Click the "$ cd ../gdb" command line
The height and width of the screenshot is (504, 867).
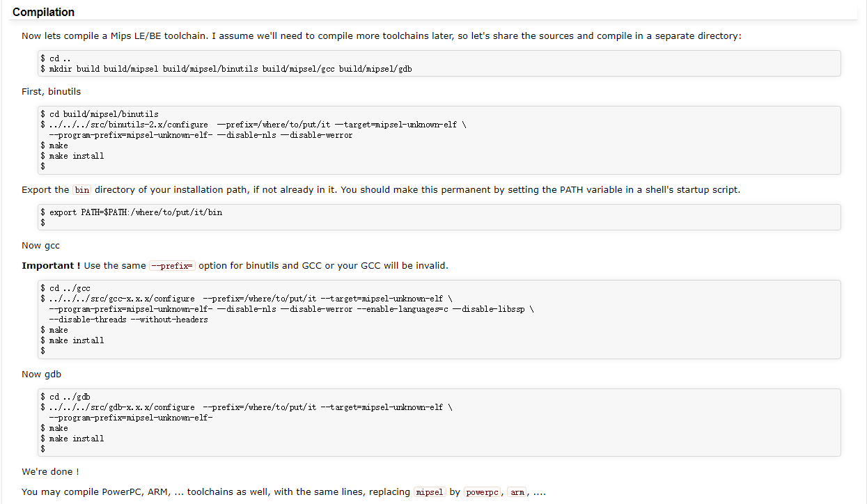click(x=65, y=397)
